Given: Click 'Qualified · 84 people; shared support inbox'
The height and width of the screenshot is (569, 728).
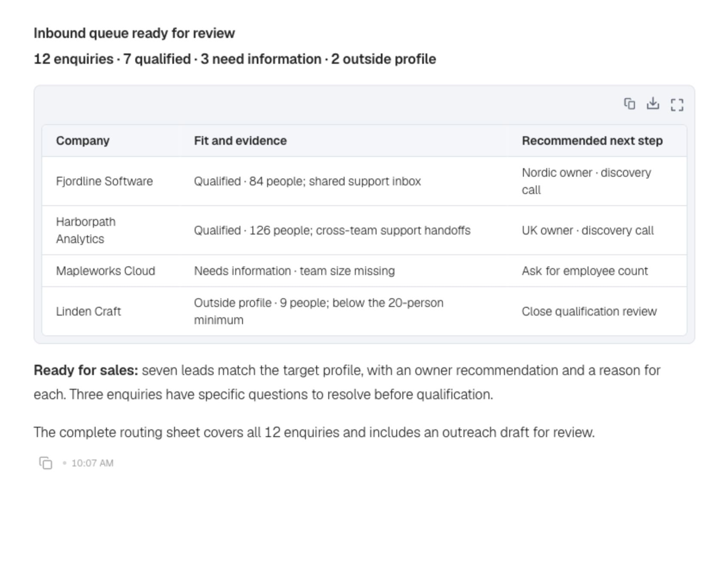Looking at the screenshot, I should tap(307, 181).
